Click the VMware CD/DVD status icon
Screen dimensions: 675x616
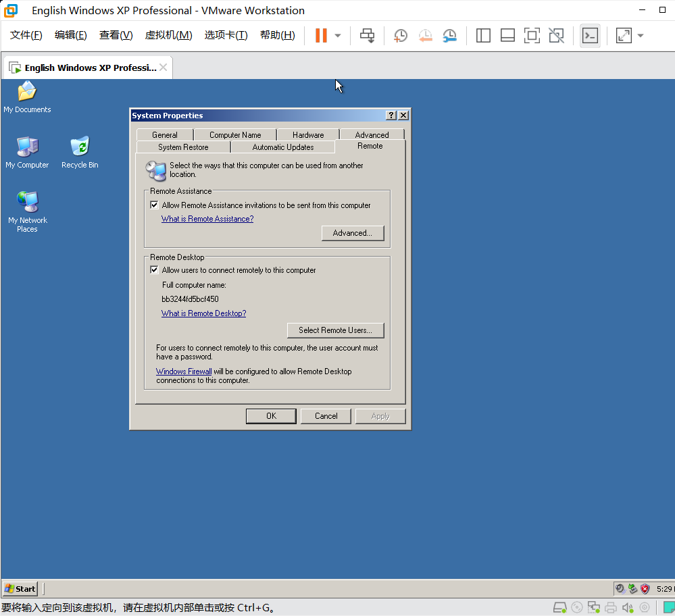click(x=577, y=607)
